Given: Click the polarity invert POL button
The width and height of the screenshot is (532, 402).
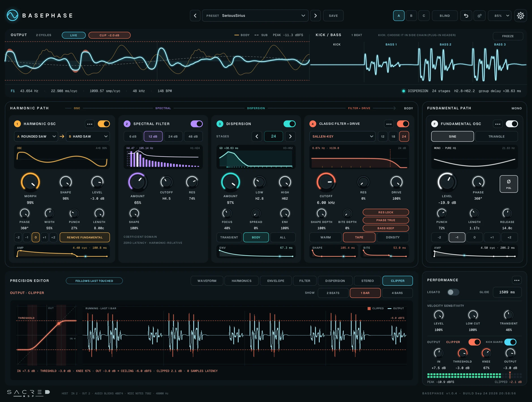Looking at the screenshot, I should [x=509, y=184].
